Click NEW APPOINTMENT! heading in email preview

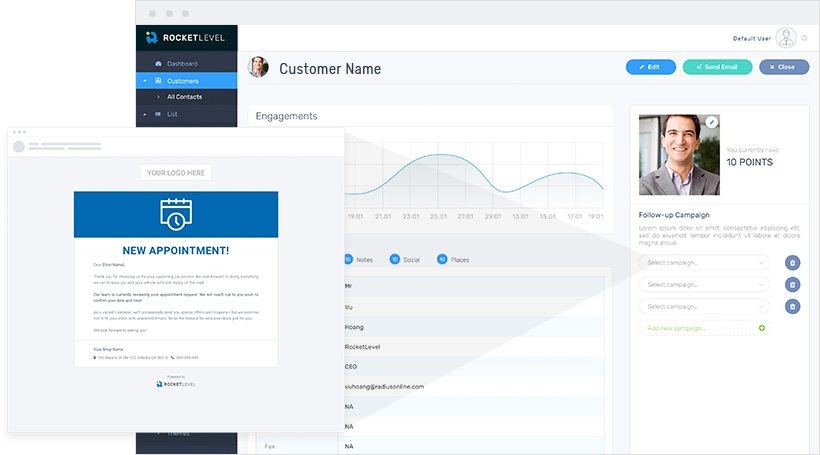(176, 251)
